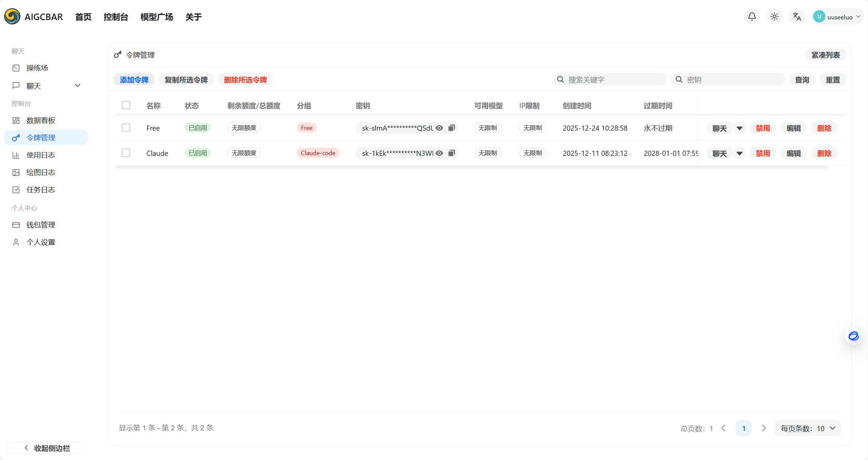This screenshot has width=868, height=460.
Task: Toggle the light/dark theme sun icon
Action: (774, 17)
